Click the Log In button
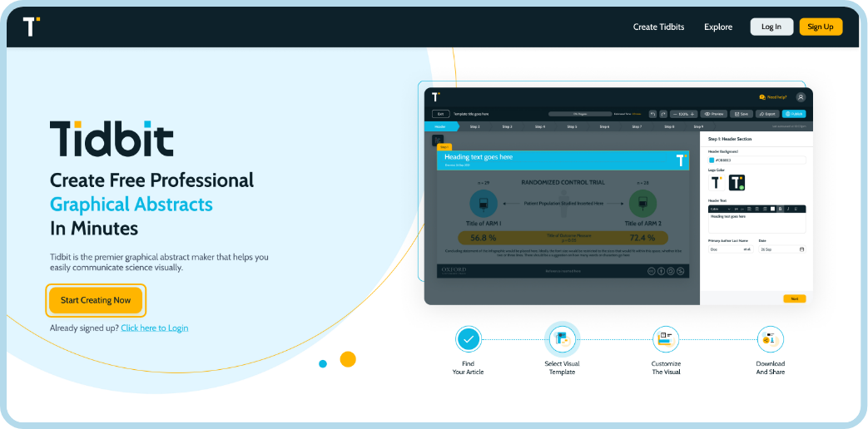 [771, 27]
